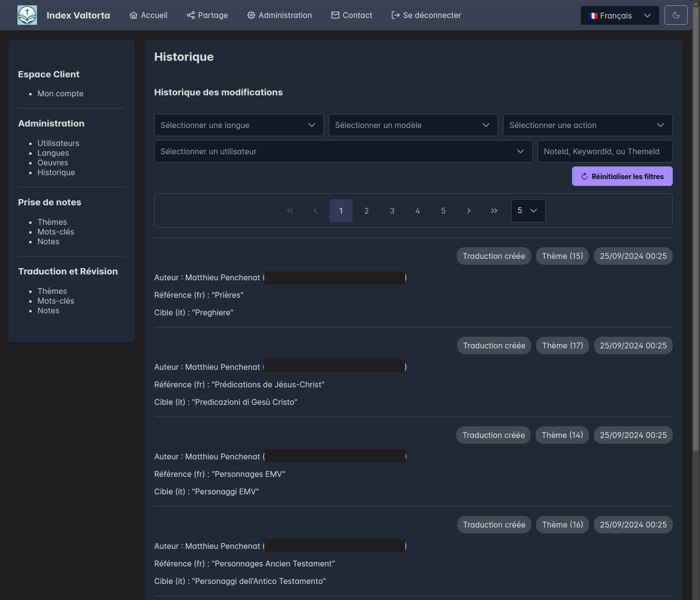700x600 pixels.
Task: Open 'Mon compte' sidebar link
Action: [60, 93]
